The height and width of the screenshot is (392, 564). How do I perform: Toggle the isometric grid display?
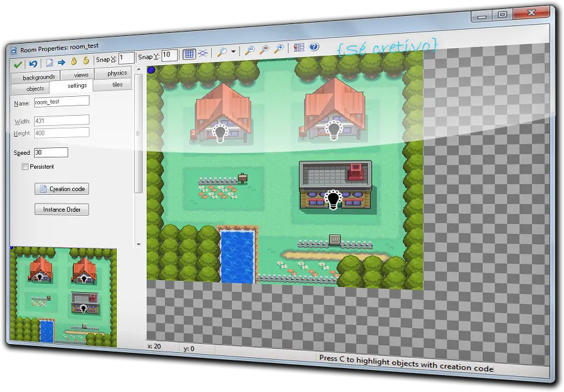pos(203,53)
